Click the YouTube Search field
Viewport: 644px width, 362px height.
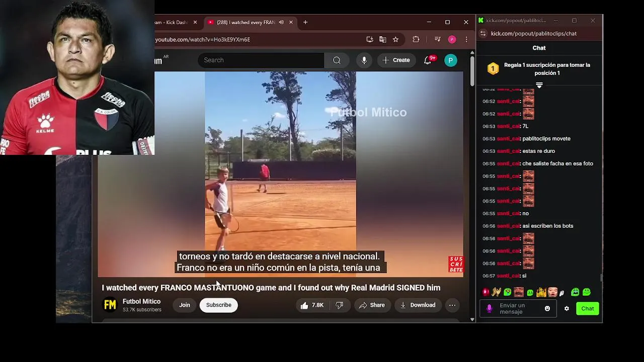(261, 60)
